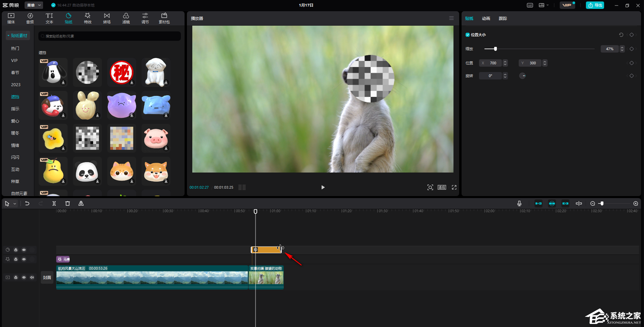Uncheck the 位置大小 checkbox
Image resolution: width=644 pixels, height=327 pixels.
click(468, 35)
